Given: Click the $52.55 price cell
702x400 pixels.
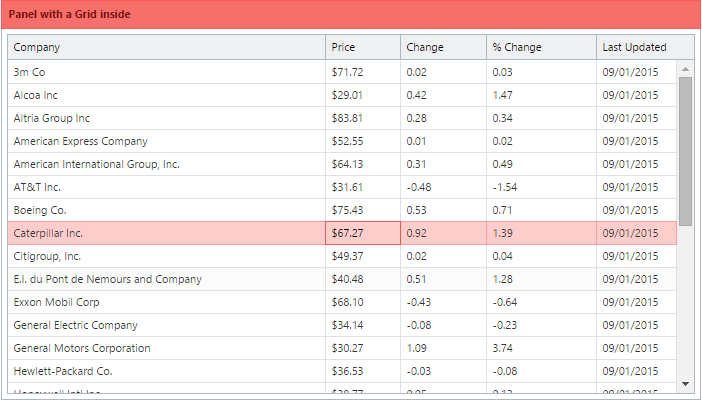Looking at the screenshot, I should (x=363, y=141).
